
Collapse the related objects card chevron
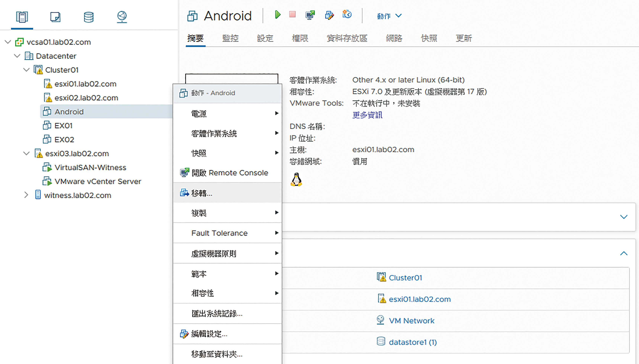624,253
